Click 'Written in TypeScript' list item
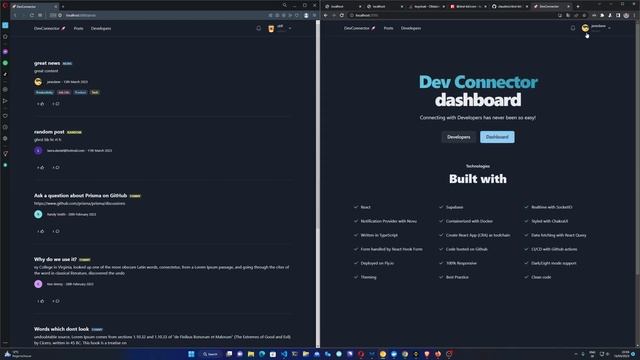This screenshot has width=640, height=360. (379, 235)
